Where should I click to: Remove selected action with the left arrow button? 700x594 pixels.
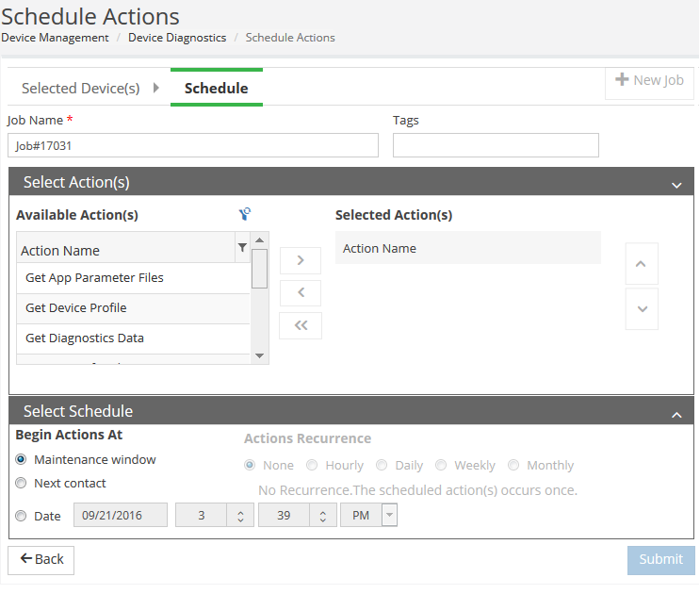[301, 292]
